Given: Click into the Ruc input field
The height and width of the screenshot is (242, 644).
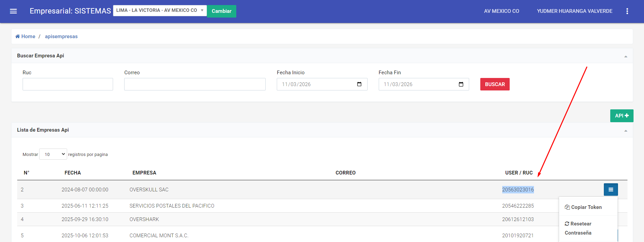Looking at the screenshot, I should (68, 84).
